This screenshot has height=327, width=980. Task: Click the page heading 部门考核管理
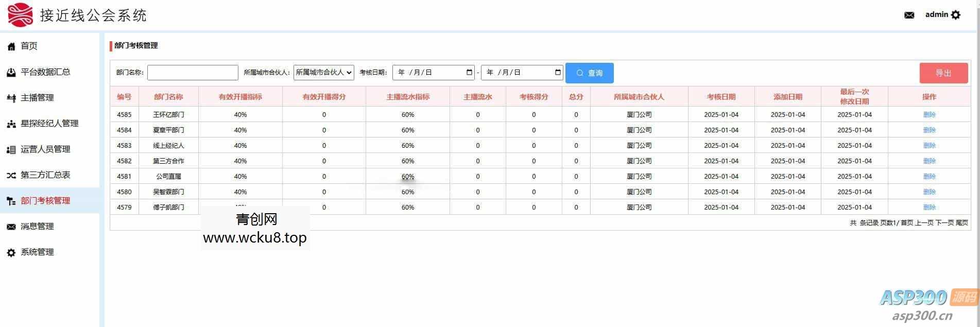pyautogui.click(x=136, y=45)
